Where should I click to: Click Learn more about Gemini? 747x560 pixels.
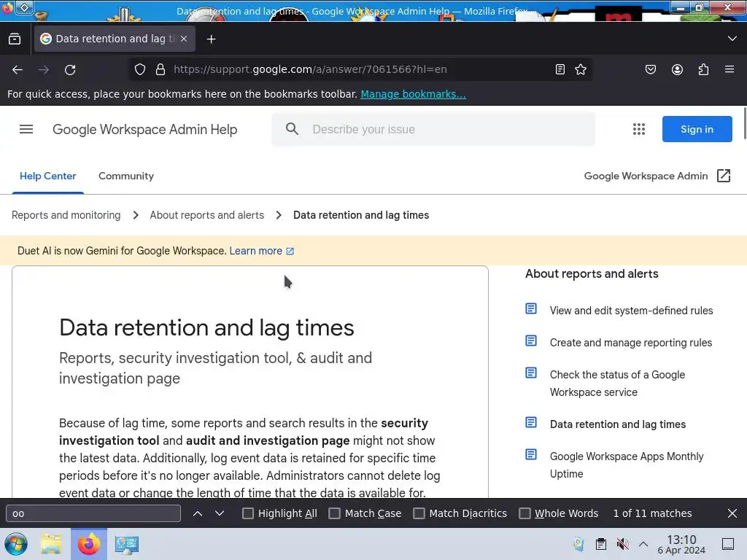tap(262, 251)
